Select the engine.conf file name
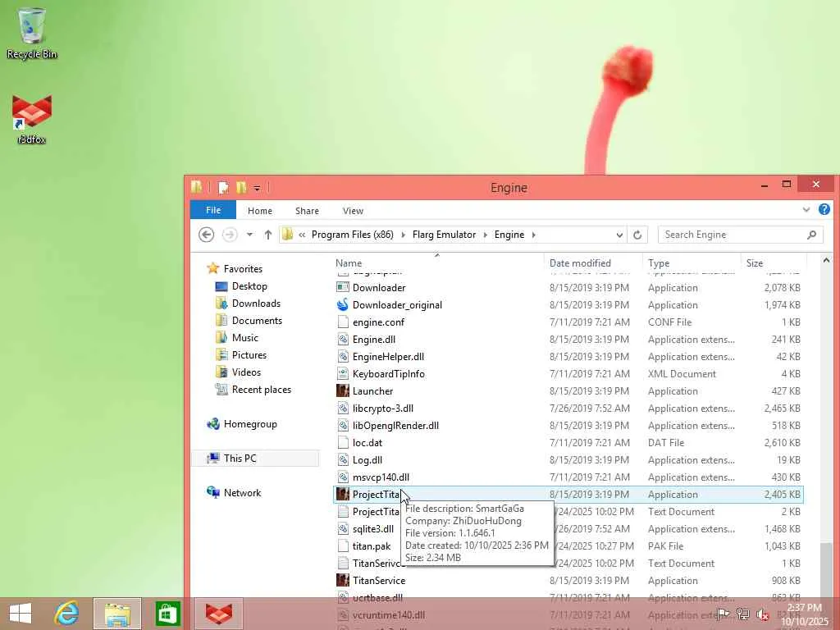Image resolution: width=840 pixels, height=630 pixels. 378,322
